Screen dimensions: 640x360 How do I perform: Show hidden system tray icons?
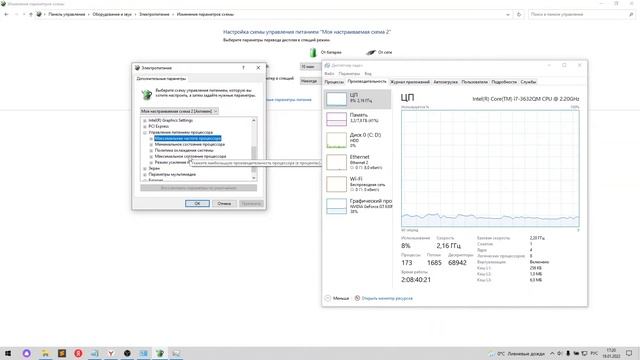[552, 353]
